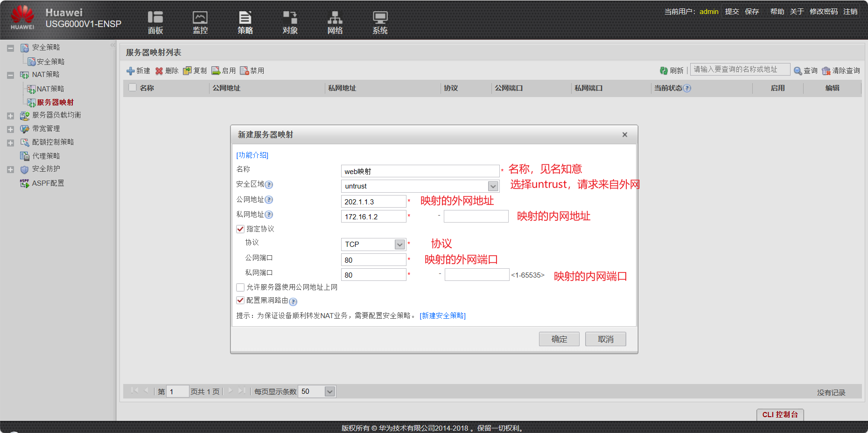Expand the 服务器负载均衡 tree node

click(x=10, y=115)
